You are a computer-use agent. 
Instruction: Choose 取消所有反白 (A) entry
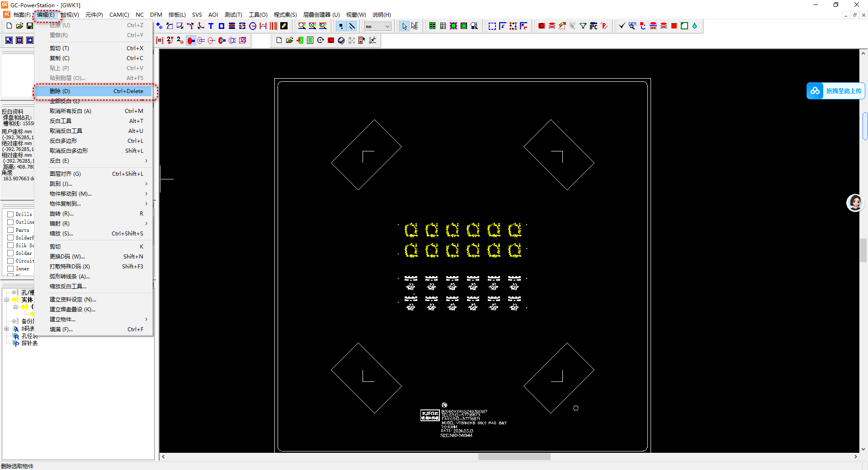[x=94, y=111]
